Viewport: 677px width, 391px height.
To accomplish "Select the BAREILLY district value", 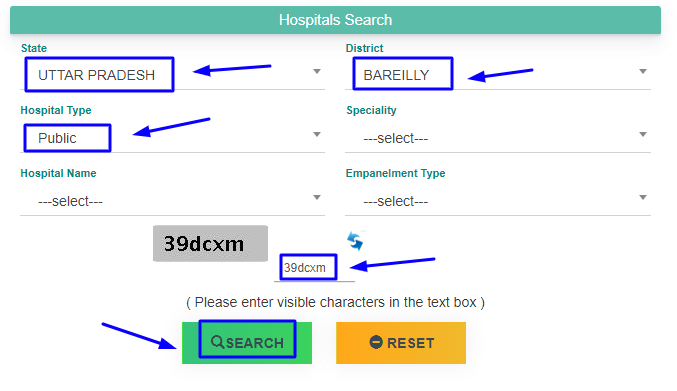I will coord(396,75).
